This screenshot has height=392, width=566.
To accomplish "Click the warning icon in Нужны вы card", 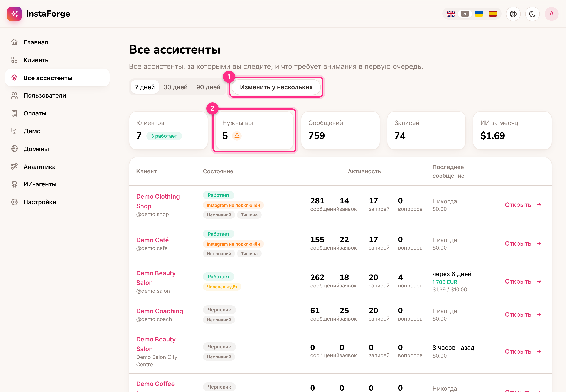I will (x=237, y=136).
